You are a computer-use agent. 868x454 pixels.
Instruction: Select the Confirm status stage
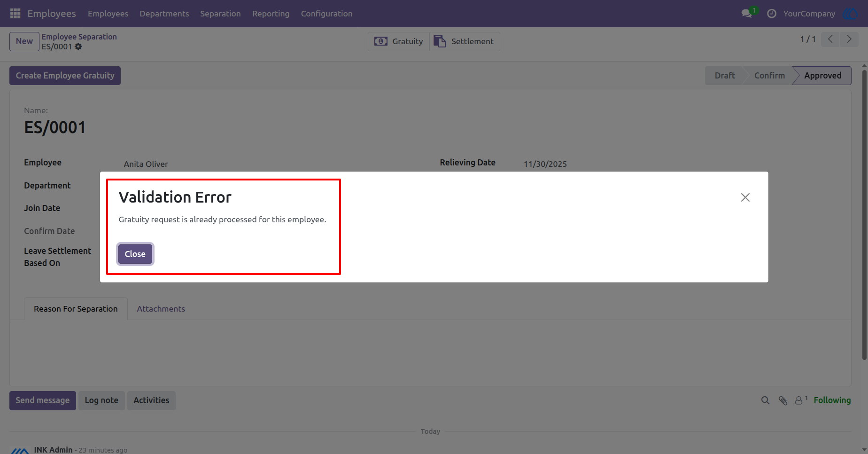tap(769, 76)
